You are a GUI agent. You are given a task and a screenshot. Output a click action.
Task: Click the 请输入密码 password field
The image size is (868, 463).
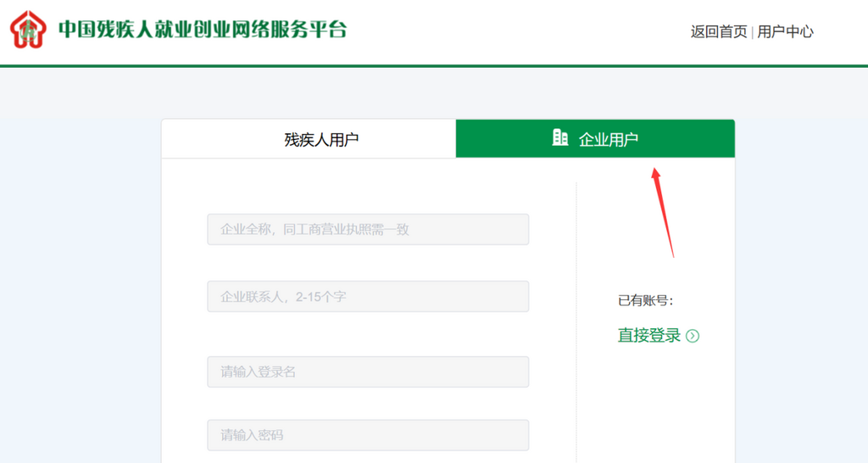coord(368,435)
